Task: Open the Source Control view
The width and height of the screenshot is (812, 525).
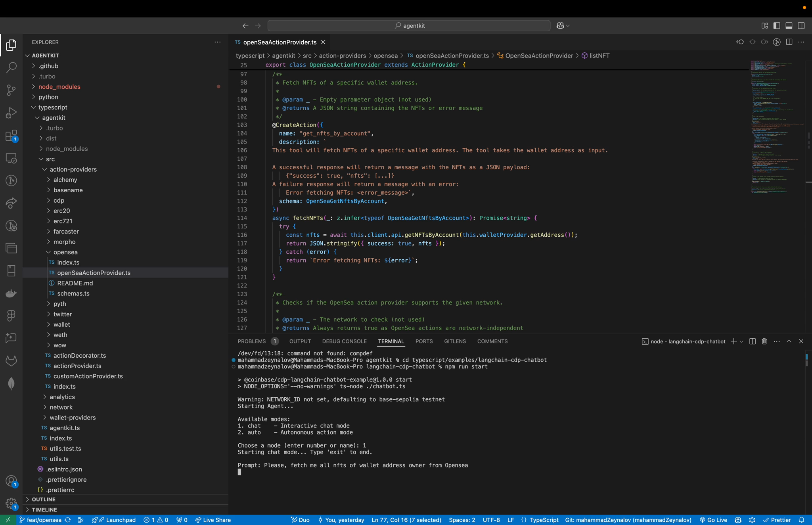Action: click(x=11, y=90)
